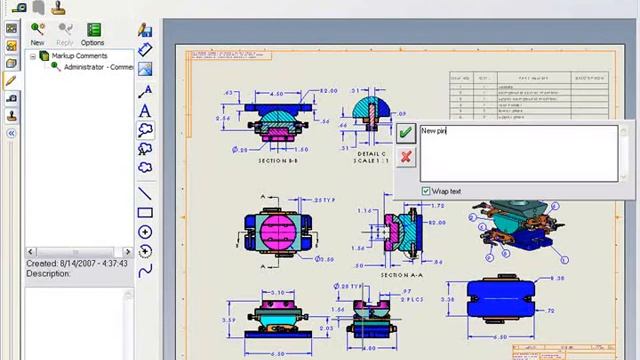Collapse the Markup Comments tree node

pyautogui.click(x=33, y=57)
